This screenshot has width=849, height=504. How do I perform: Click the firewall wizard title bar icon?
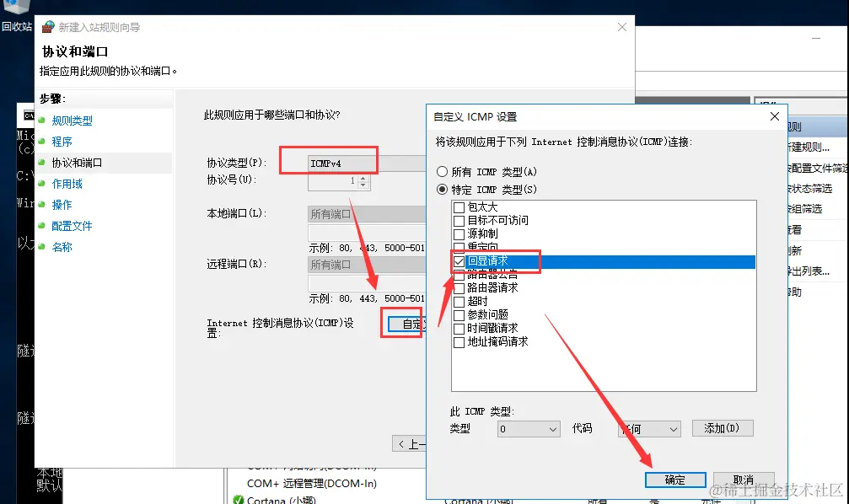(48, 26)
